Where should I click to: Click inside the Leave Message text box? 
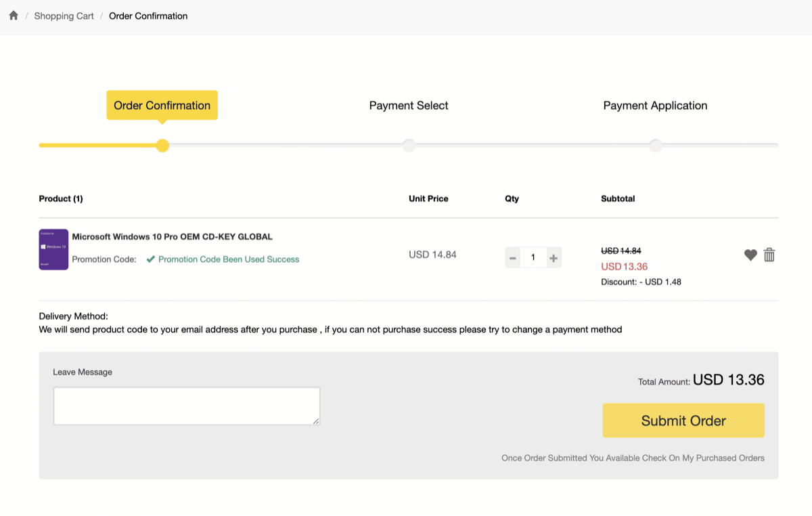pyautogui.click(x=186, y=406)
